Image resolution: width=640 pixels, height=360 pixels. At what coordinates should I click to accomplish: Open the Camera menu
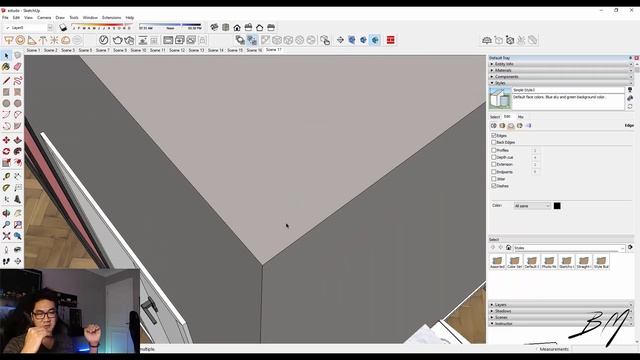44,18
